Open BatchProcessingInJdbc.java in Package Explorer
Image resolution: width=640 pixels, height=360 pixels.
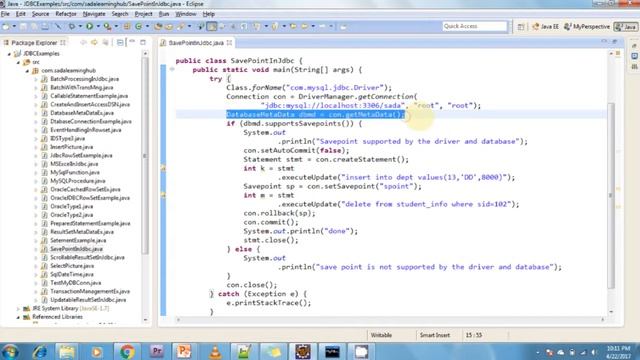(84, 79)
